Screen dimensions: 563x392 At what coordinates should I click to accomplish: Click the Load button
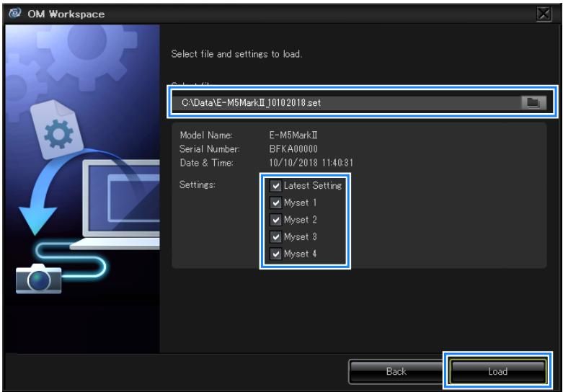[497, 371]
